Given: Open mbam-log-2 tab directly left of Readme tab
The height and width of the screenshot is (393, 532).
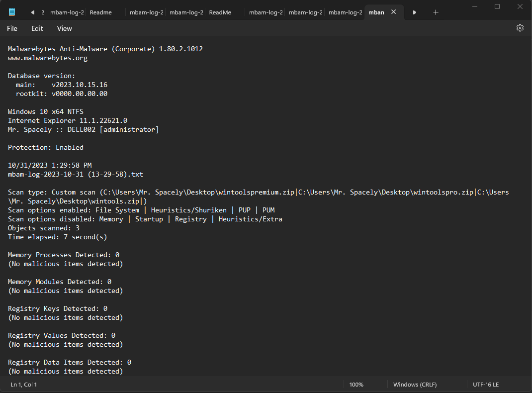Looking at the screenshot, I should coord(67,12).
